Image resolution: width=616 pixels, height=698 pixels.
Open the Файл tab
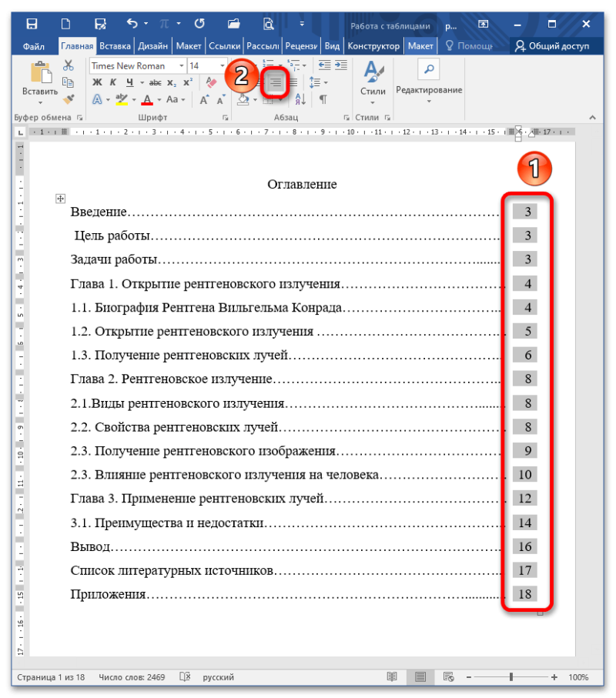(x=34, y=46)
